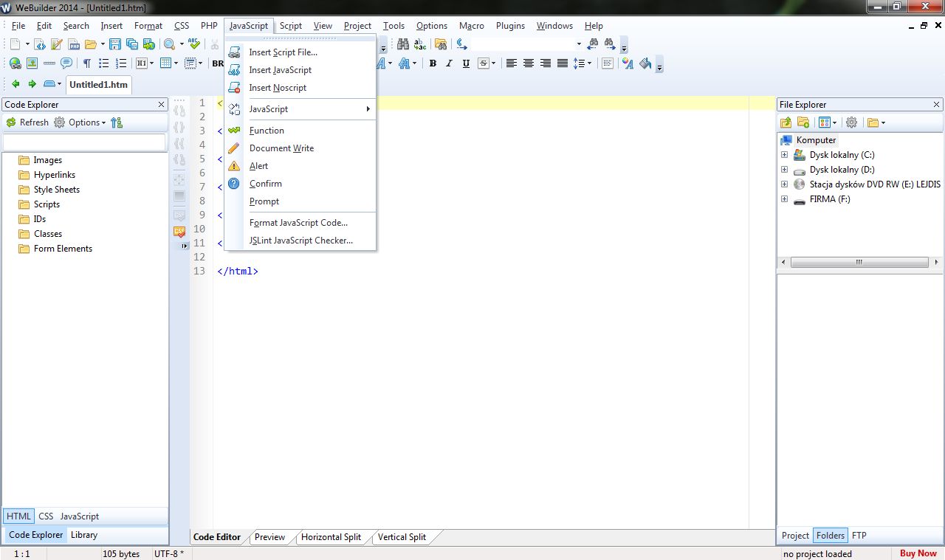Click the background fill bucket icon
This screenshot has width=945, height=560.
[645, 63]
